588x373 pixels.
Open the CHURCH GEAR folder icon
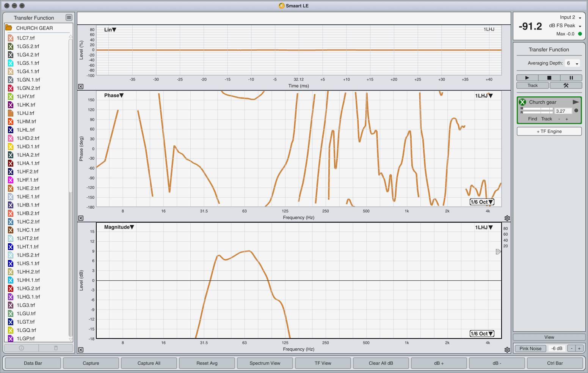(x=8, y=28)
